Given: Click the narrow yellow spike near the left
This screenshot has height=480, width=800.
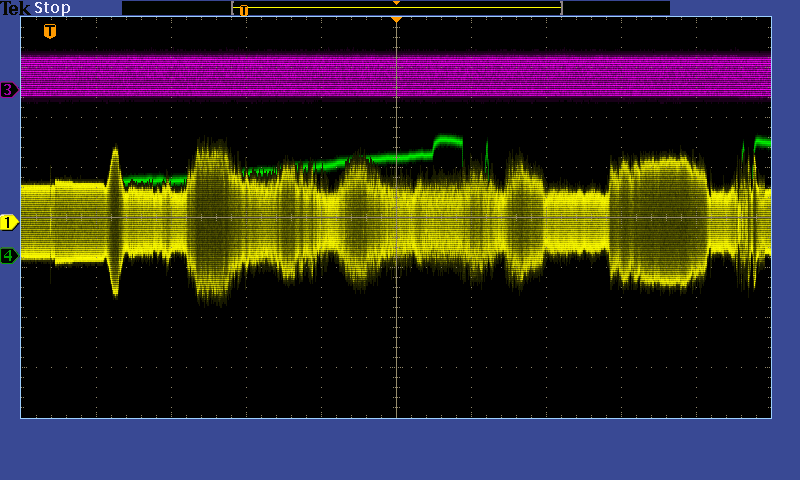Looking at the screenshot, I should point(115,220).
